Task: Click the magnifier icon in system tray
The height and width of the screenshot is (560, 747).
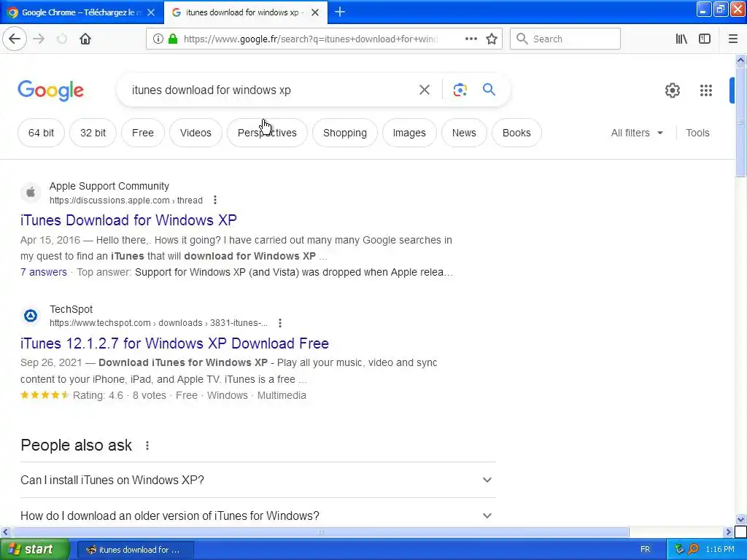Action: pos(693,550)
